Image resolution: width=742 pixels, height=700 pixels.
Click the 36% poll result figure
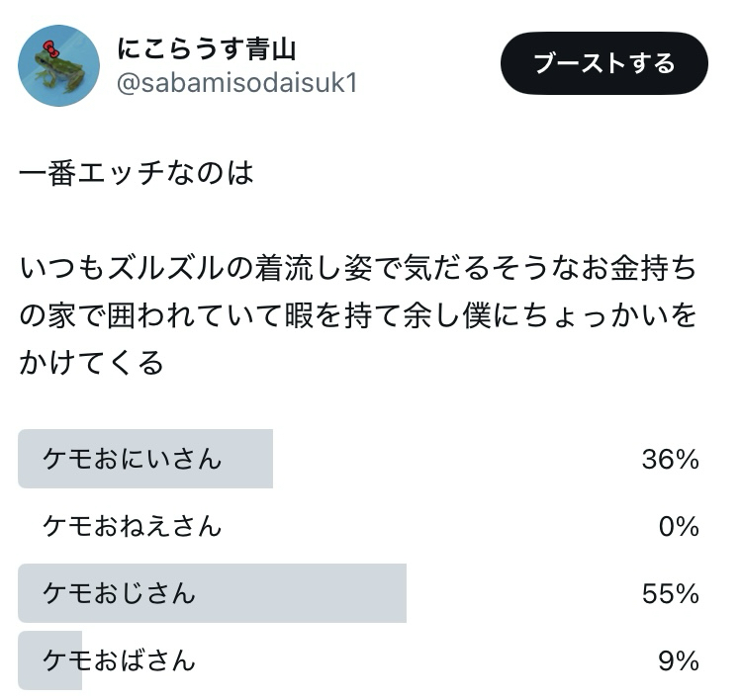click(x=670, y=459)
